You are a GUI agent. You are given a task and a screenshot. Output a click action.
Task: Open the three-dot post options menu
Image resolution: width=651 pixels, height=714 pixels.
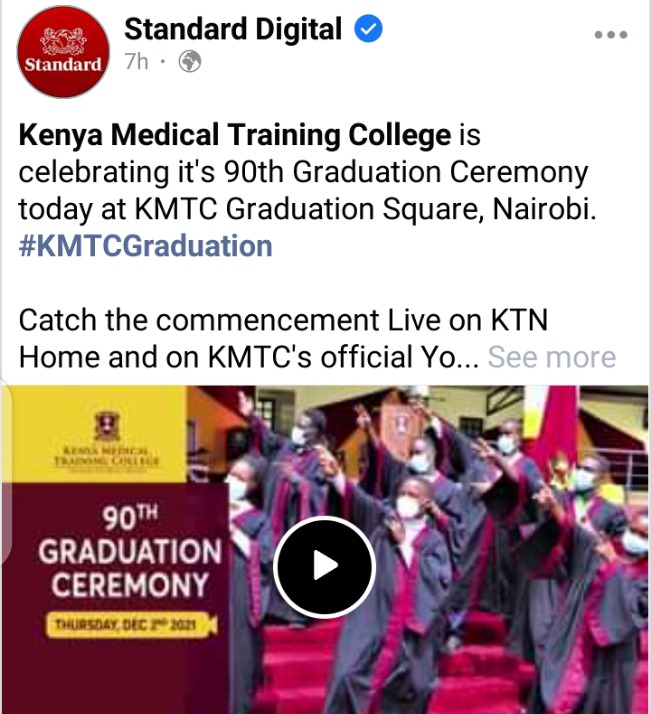point(611,35)
